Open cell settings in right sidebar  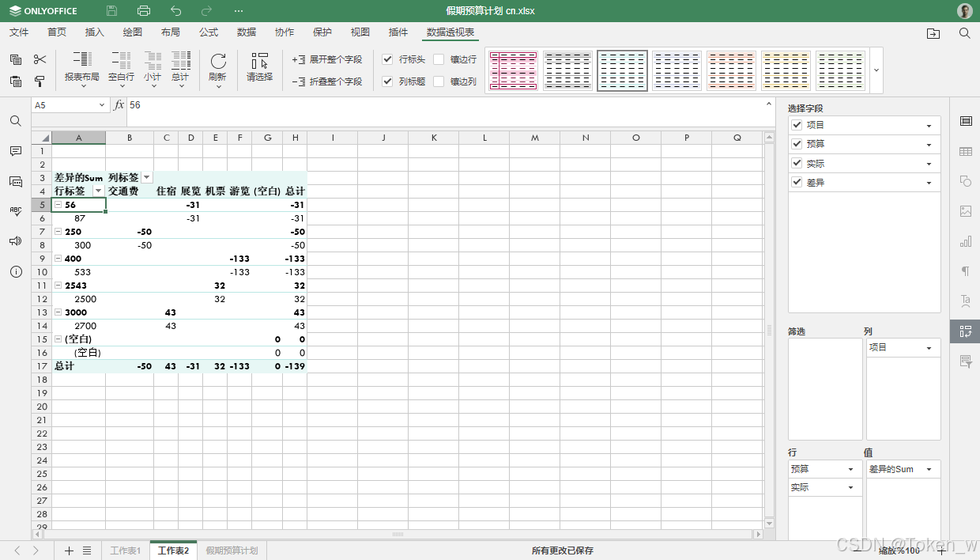click(965, 121)
